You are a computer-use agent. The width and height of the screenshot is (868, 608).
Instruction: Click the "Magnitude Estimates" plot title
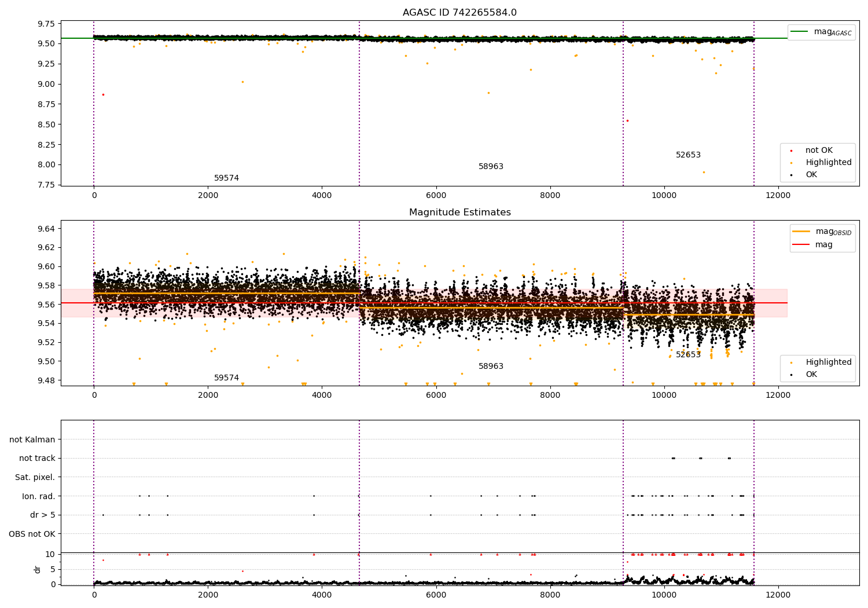coord(459,213)
